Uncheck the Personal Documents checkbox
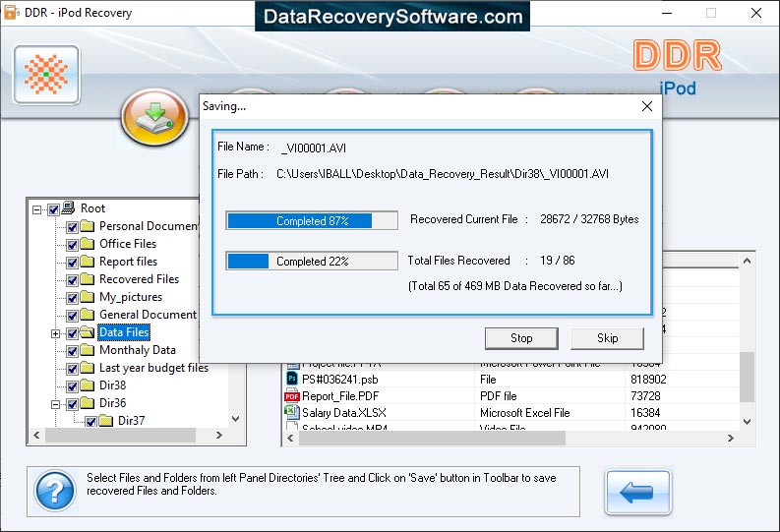This screenshot has width=780, height=532. tap(72, 227)
